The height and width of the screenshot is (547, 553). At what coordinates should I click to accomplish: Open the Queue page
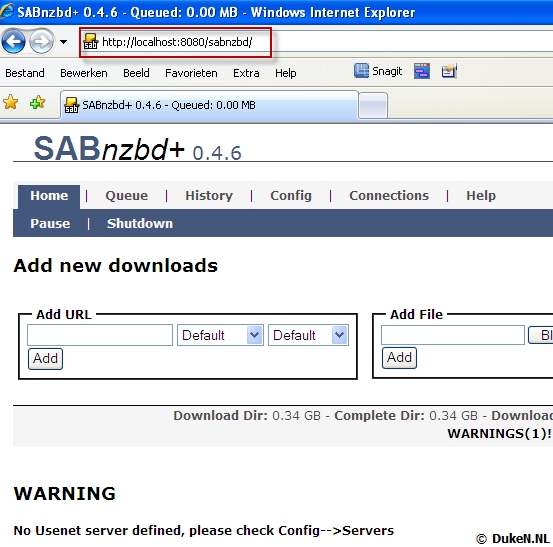click(127, 195)
